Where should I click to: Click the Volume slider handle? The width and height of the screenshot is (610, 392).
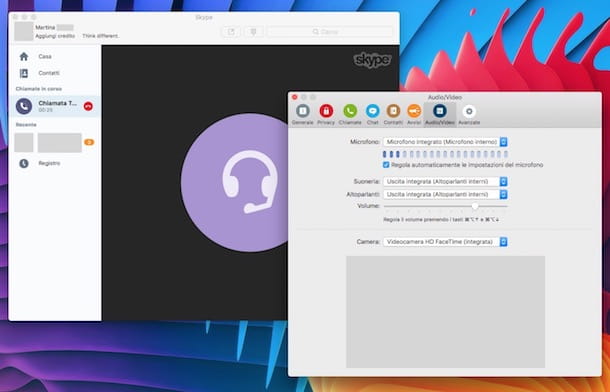point(475,206)
